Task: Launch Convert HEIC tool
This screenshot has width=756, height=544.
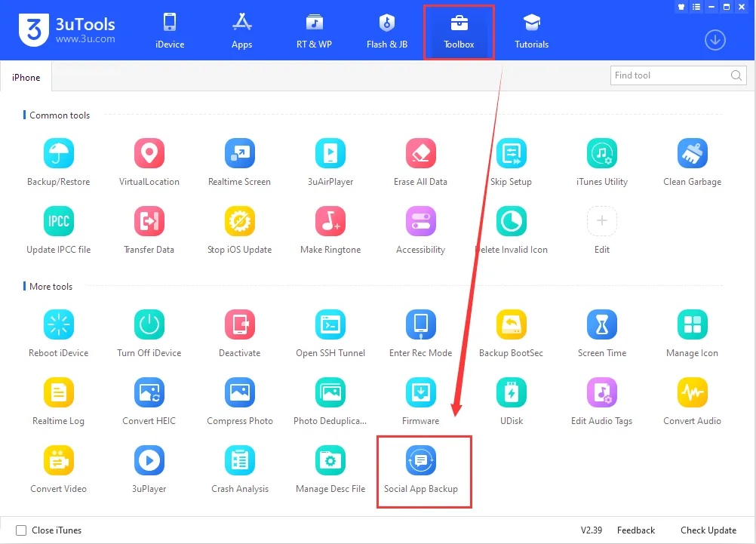Action: click(x=149, y=392)
